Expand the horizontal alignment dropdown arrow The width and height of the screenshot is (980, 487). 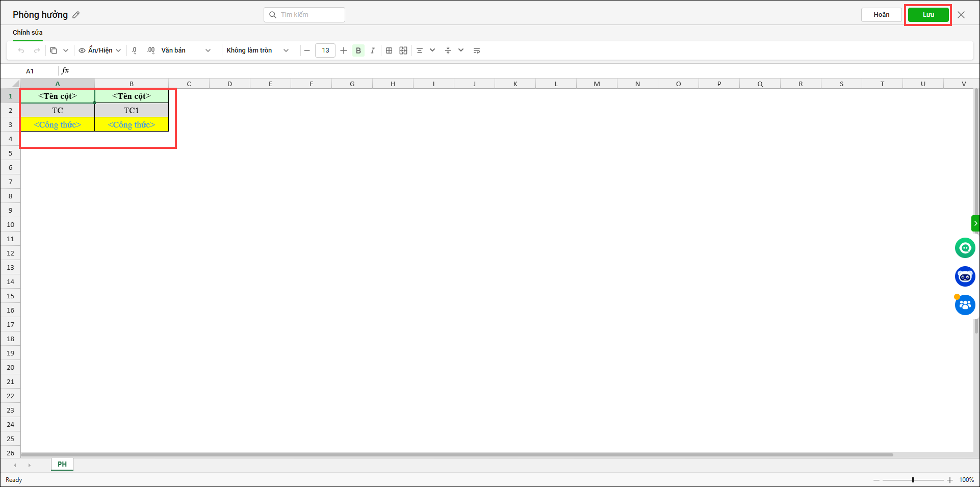click(432, 50)
